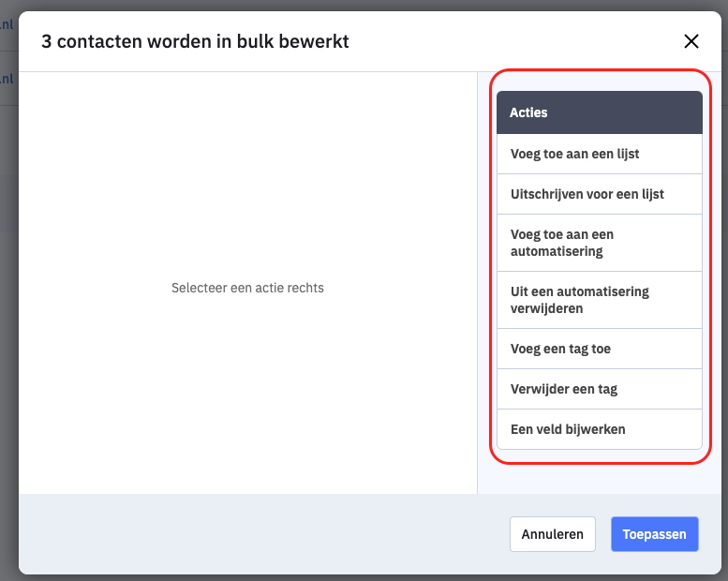Click 'Selecteer een actie rechts' placeholder text
728x581 pixels.
click(x=247, y=288)
